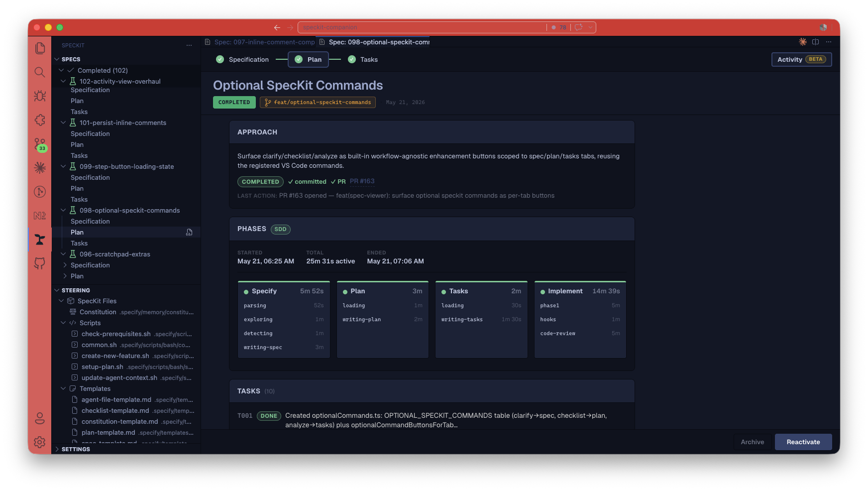This screenshot has width=868, height=491.
Task: Click the Implement phase card header
Action: 580,291
